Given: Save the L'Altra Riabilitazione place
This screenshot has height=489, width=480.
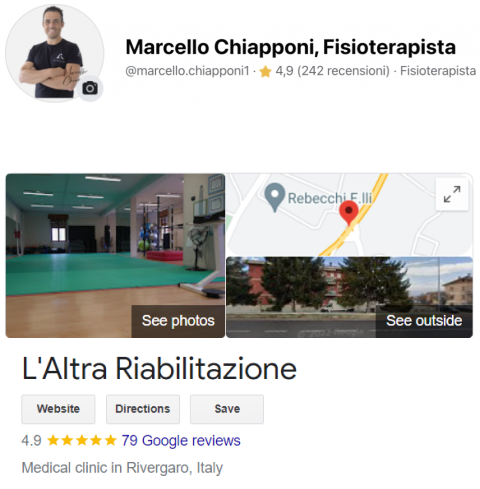Looking at the screenshot, I should [227, 409].
